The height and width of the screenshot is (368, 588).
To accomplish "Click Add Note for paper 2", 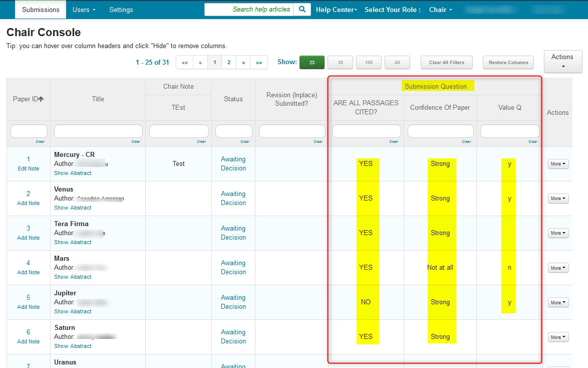I will click(28, 203).
